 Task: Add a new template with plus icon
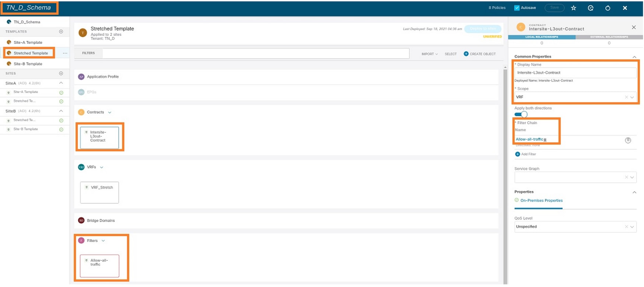(x=61, y=32)
